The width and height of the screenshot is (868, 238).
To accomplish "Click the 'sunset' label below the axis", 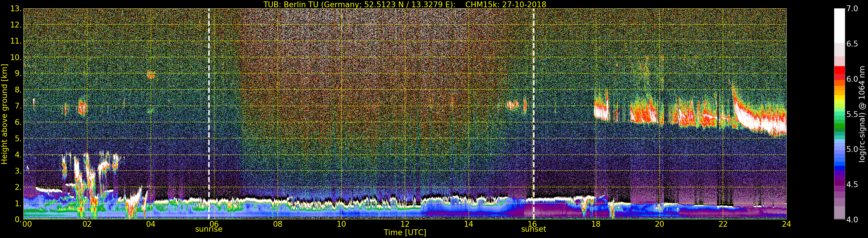I will pos(533,229).
